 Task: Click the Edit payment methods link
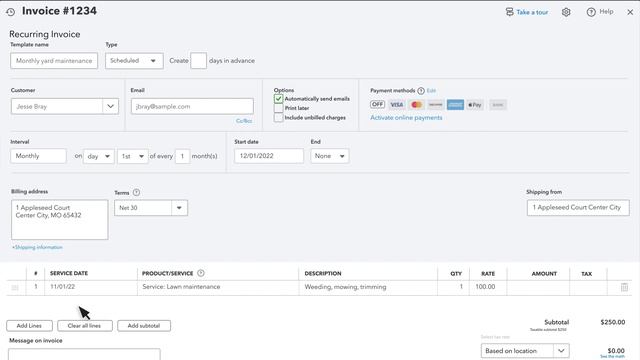[x=431, y=91]
